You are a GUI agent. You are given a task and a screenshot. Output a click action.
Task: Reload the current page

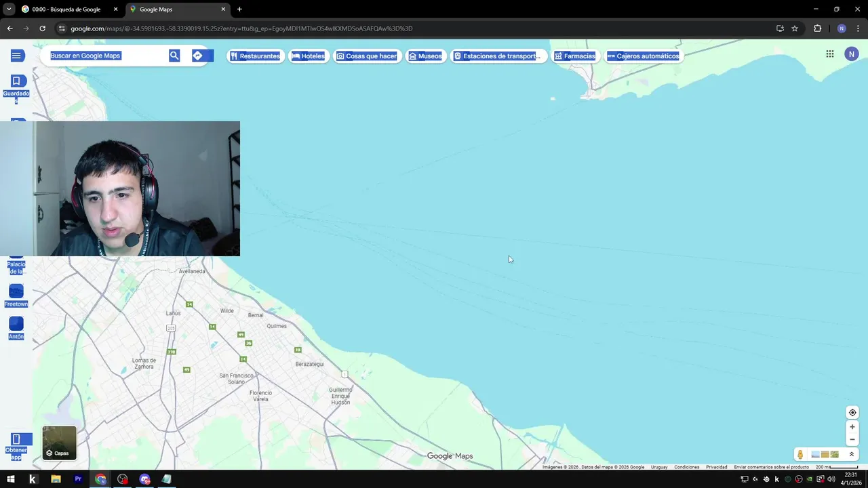(x=42, y=28)
